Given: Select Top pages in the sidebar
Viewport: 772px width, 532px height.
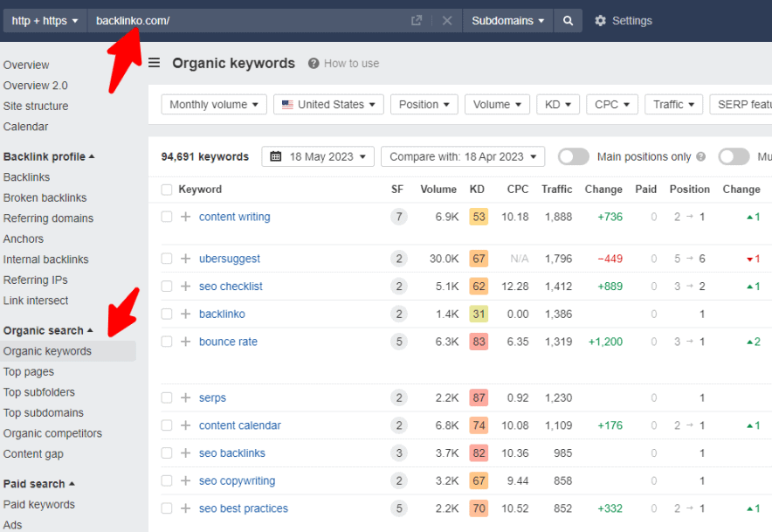Looking at the screenshot, I should click(x=29, y=372).
